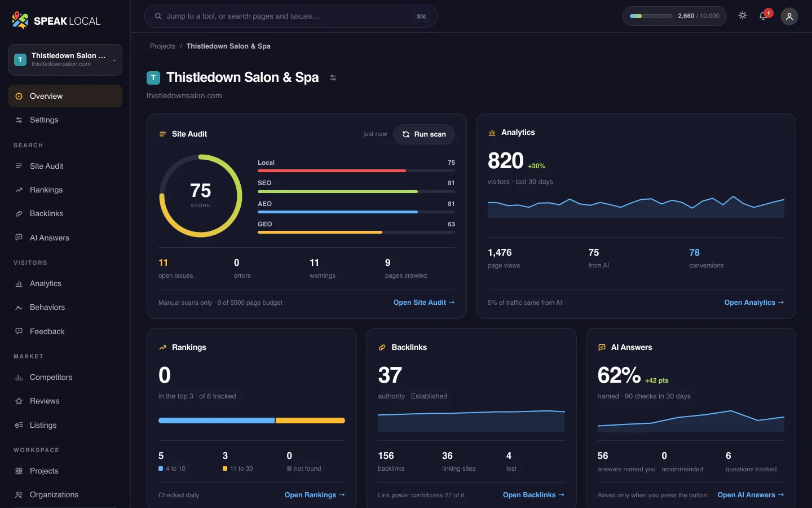The width and height of the screenshot is (812, 508).
Task: Click the Feedback message icon in sidebar
Action: click(19, 331)
